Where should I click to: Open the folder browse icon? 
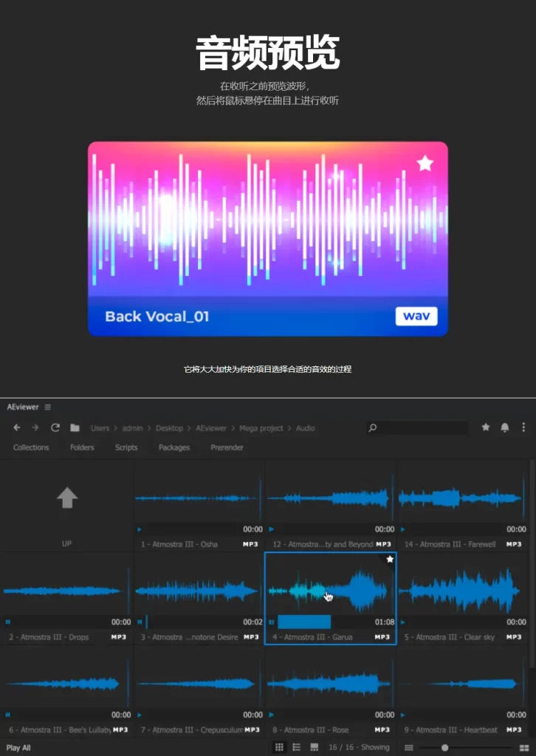[x=75, y=427]
